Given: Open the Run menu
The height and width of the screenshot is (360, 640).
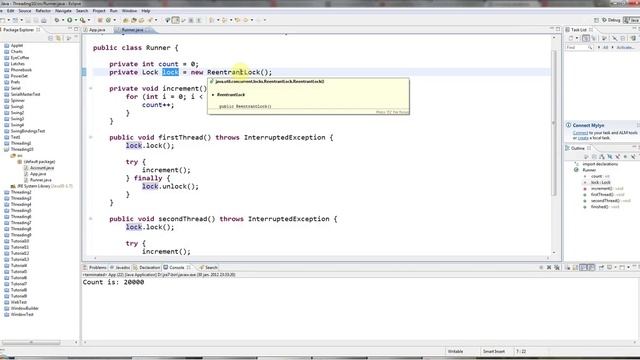Looking at the screenshot, I should click(113, 11).
